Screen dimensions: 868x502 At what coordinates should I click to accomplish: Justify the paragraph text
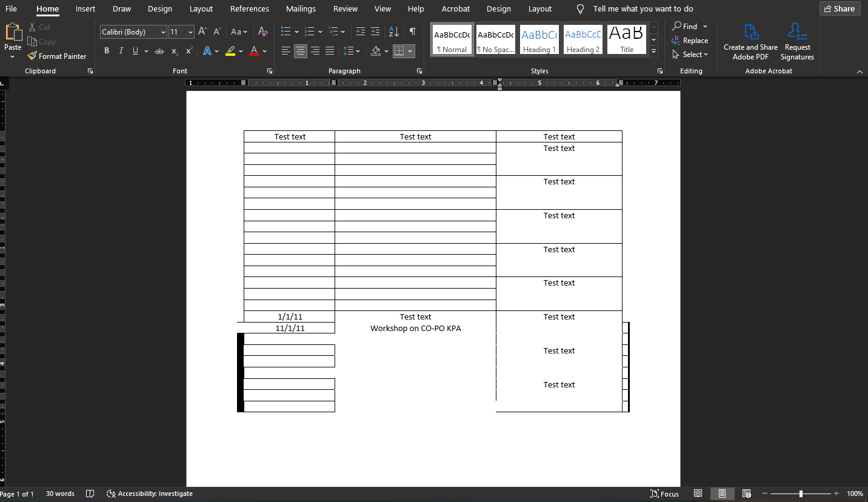click(x=330, y=51)
